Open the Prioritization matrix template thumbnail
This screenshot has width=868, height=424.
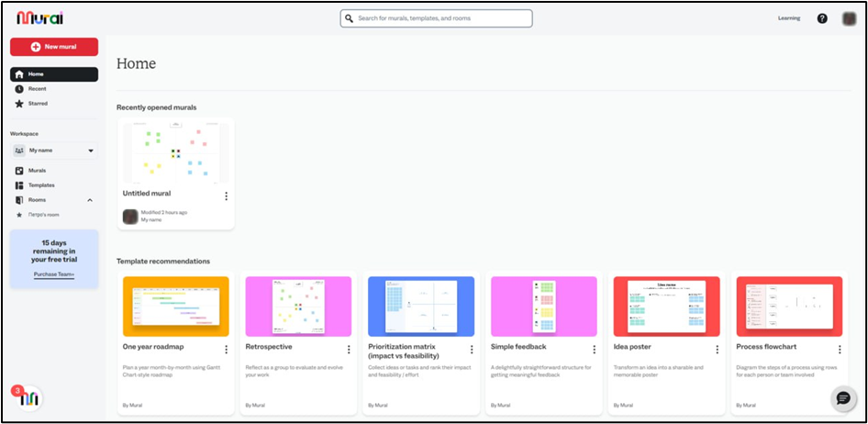[x=421, y=307]
